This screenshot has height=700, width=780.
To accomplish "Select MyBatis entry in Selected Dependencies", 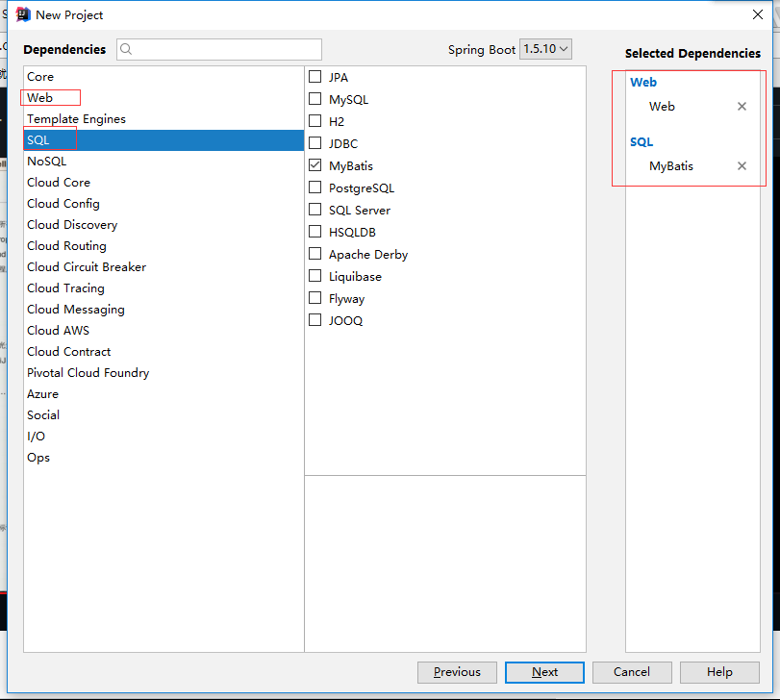I will pos(671,166).
